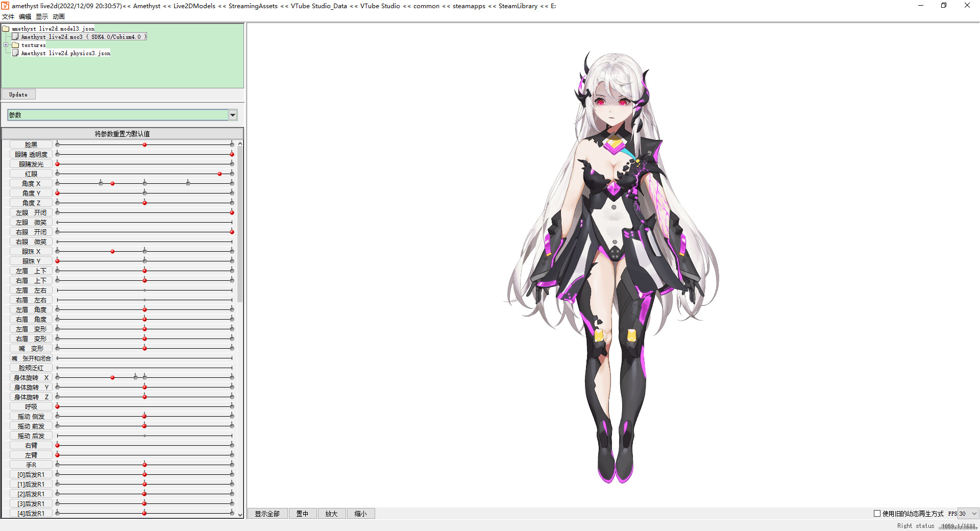The height and width of the screenshot is (531, 980).
Task: Click the document icon of Amethyst live2d.moc3
Action: point(15,37)
